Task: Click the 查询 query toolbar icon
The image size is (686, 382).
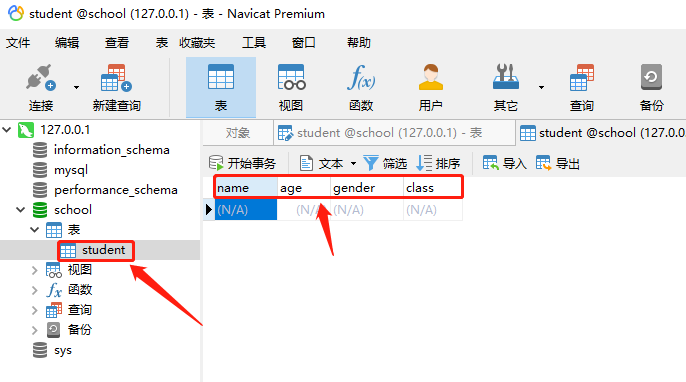Action: click(581, 88)
